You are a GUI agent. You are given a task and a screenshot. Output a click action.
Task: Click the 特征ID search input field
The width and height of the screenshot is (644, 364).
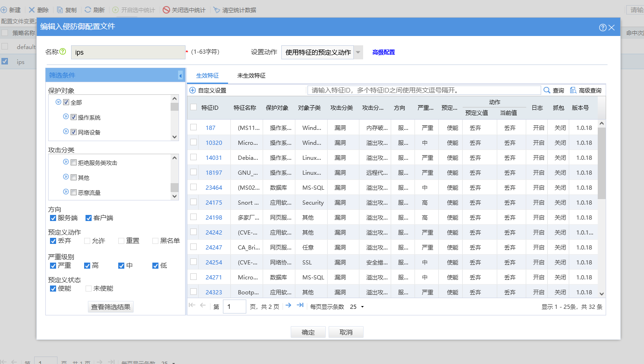point(423,90)
